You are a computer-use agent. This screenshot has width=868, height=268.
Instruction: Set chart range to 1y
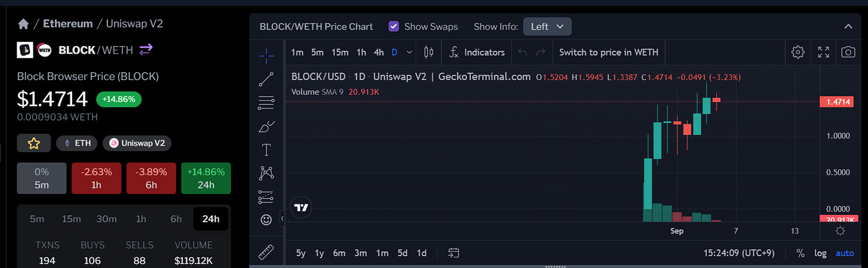(x=320, y=253)
